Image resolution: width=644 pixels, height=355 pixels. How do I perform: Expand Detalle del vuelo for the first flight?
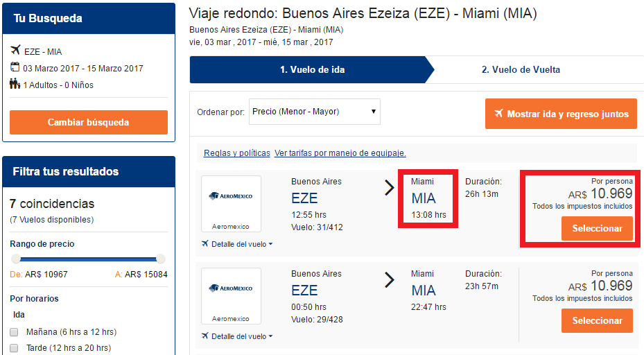(241, 244)
